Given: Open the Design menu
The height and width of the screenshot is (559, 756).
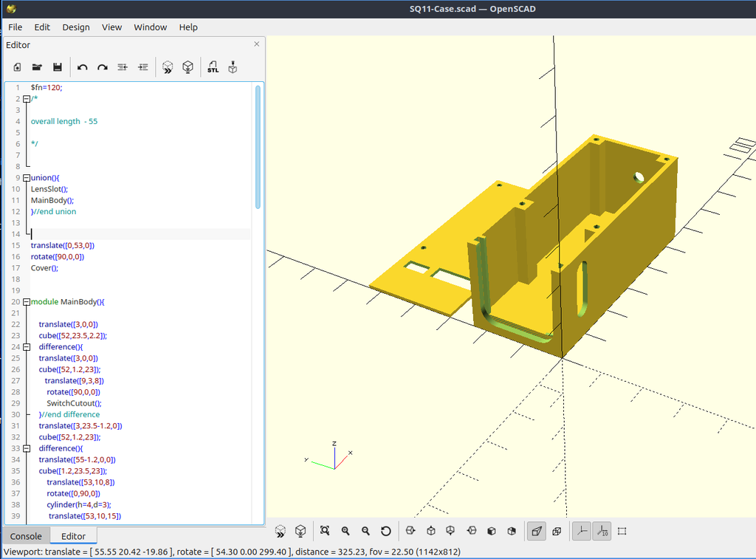Looking at the screenshot, I should click(x=76, y=27).
